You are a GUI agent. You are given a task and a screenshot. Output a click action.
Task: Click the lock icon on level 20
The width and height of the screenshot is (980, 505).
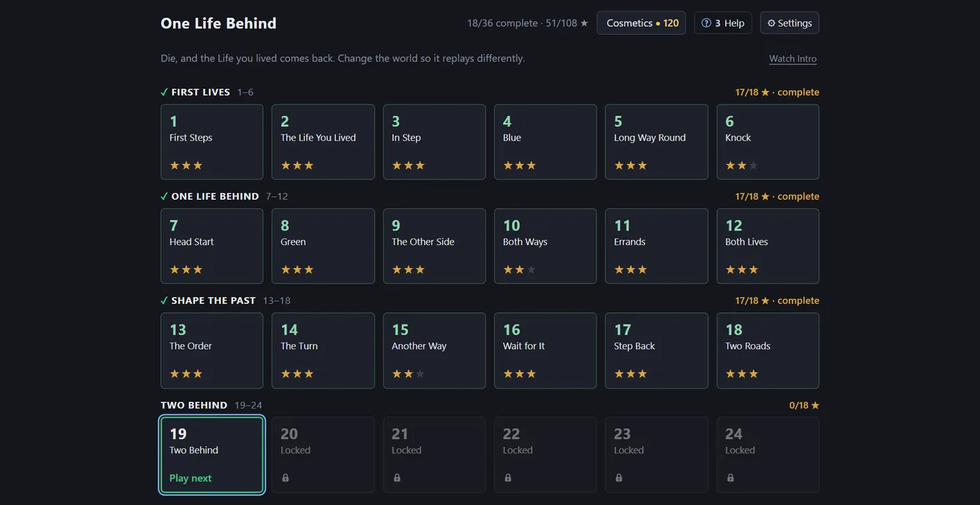[286, 478]
